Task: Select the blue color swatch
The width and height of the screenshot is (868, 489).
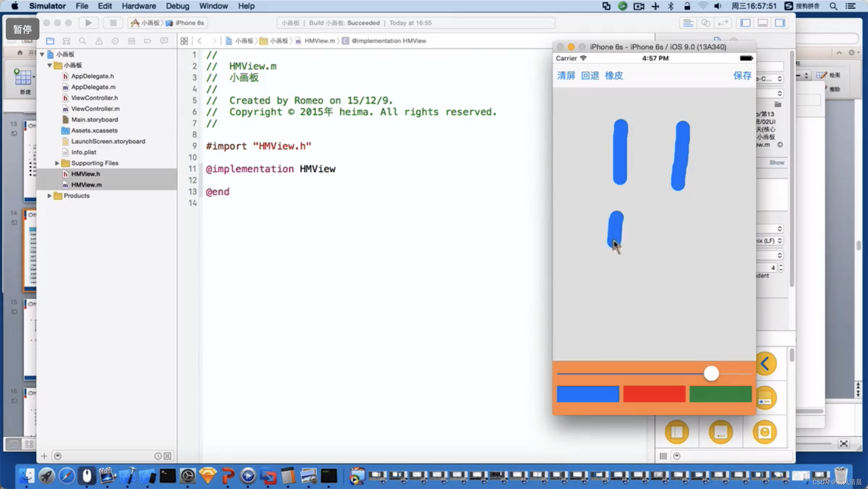Action: [588, 394]
